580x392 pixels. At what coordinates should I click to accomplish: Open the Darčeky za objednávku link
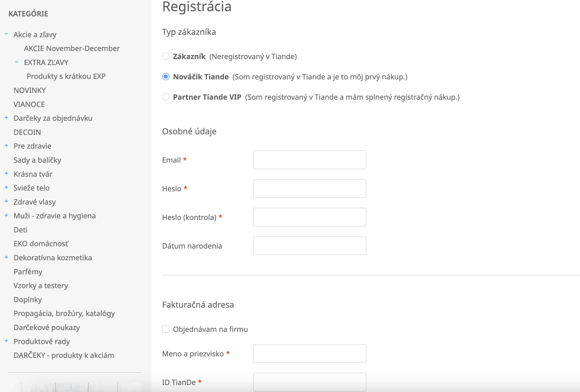(x=53, y=118)
